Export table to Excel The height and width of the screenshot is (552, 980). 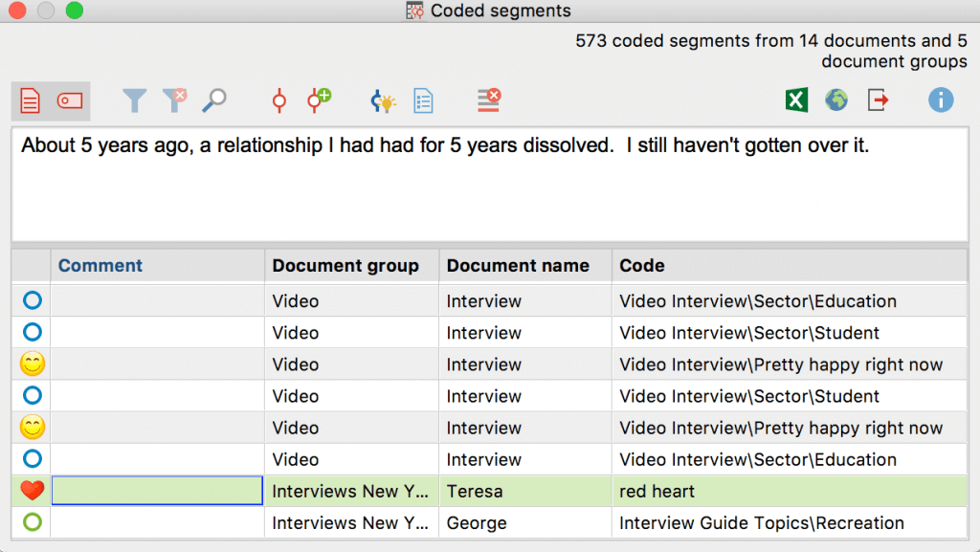(x=796, y=99)
